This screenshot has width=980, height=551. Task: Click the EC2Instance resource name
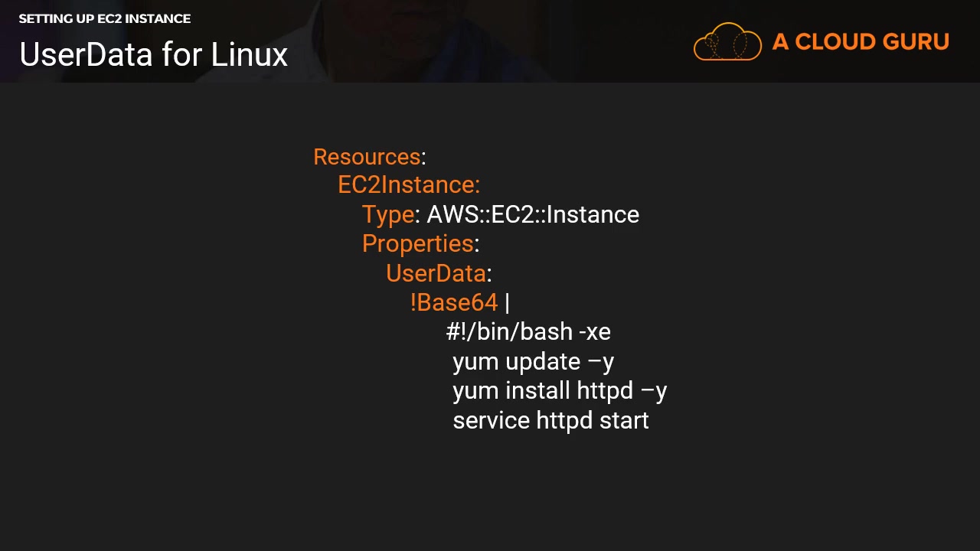tap(409, 185)
